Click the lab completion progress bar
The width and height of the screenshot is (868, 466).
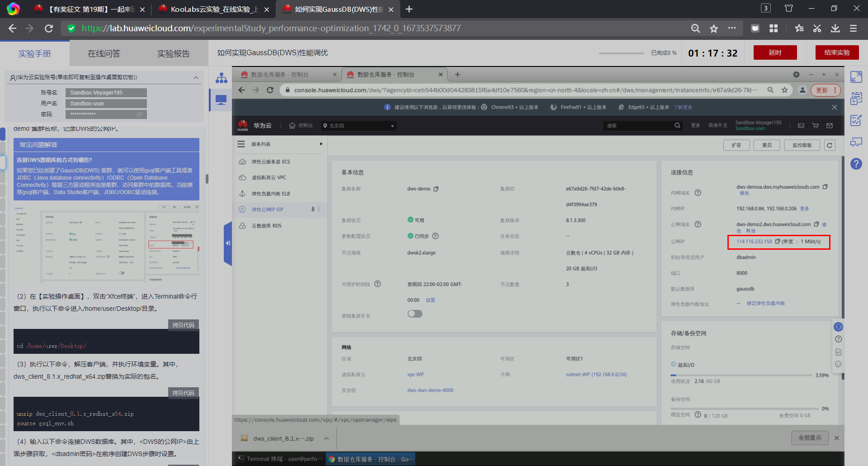[621, 53]
